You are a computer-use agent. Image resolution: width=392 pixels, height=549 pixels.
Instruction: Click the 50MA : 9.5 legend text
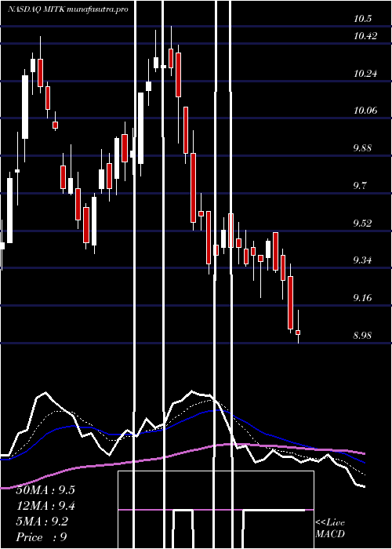pos(45,490)
